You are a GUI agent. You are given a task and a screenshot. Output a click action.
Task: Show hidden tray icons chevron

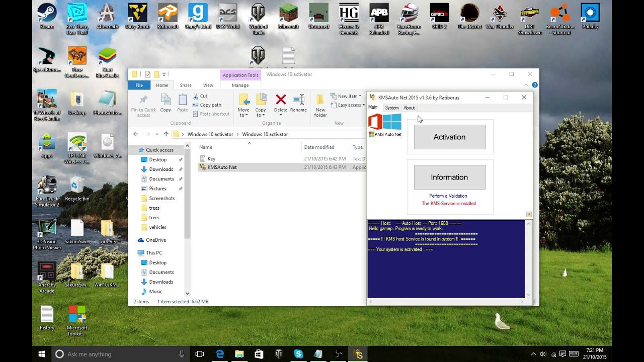pos(534,354)
